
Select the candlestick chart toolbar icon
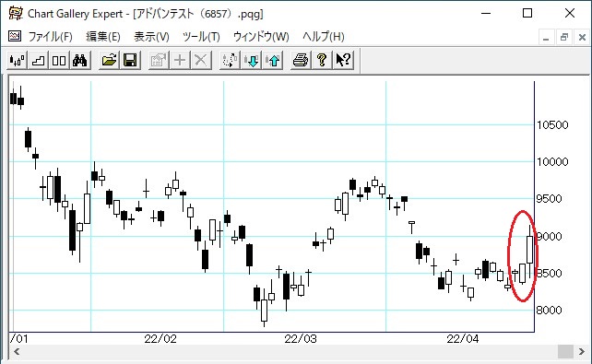(17, 60)
